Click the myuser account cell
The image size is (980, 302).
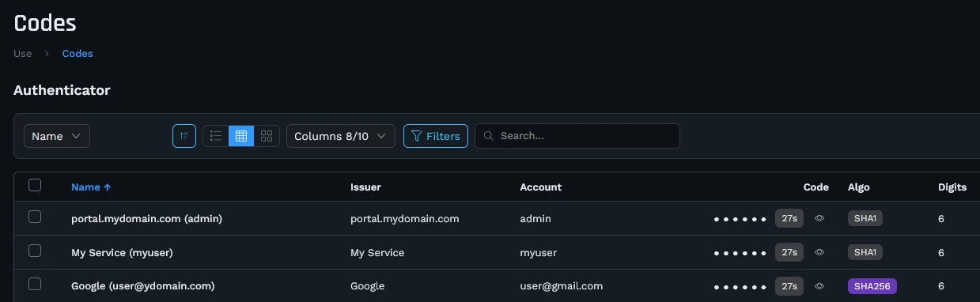click(539, 252)
